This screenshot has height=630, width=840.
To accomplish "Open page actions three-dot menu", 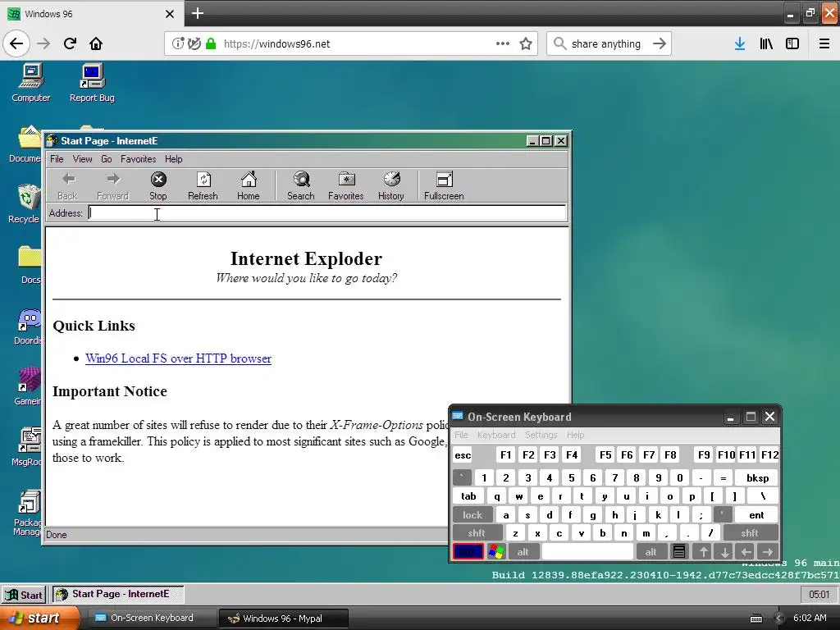I will [x=503, y=43].
